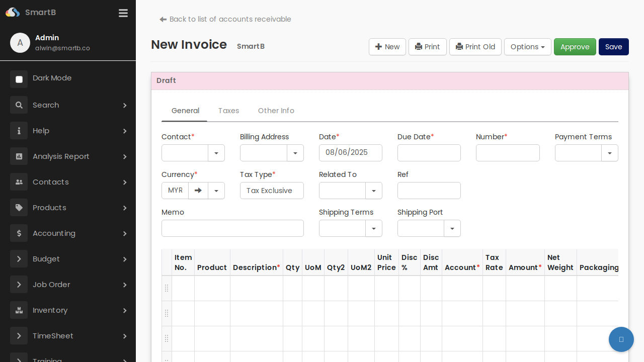Click the Help info icon
The width and height of the screenshot is (644, 362).
click(19, 131)
